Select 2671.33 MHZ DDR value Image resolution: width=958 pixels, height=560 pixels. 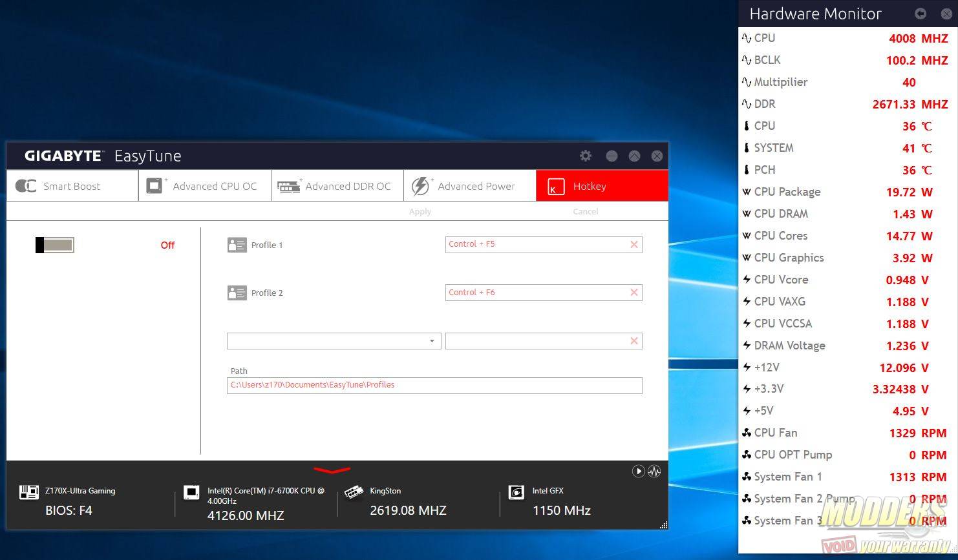point(910,104)
